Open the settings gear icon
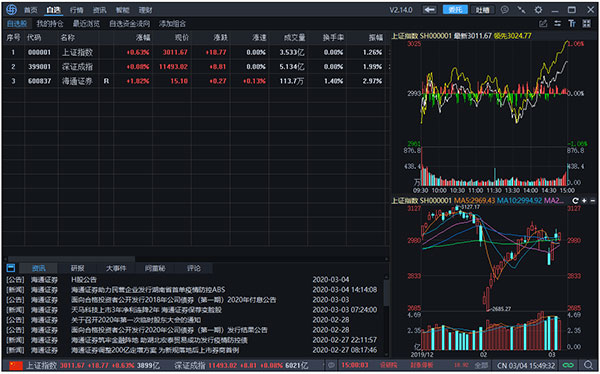The width and height of the screenshot is (600, 374). [538, 10]
